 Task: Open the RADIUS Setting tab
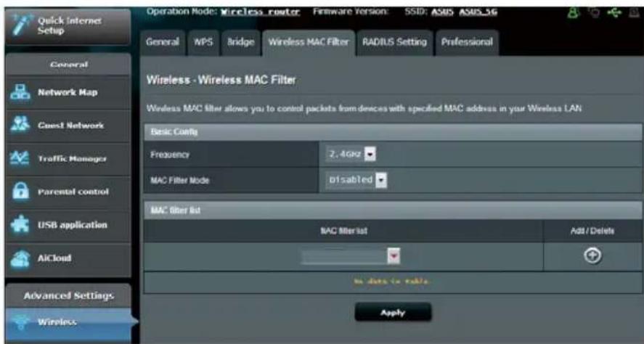394,42
